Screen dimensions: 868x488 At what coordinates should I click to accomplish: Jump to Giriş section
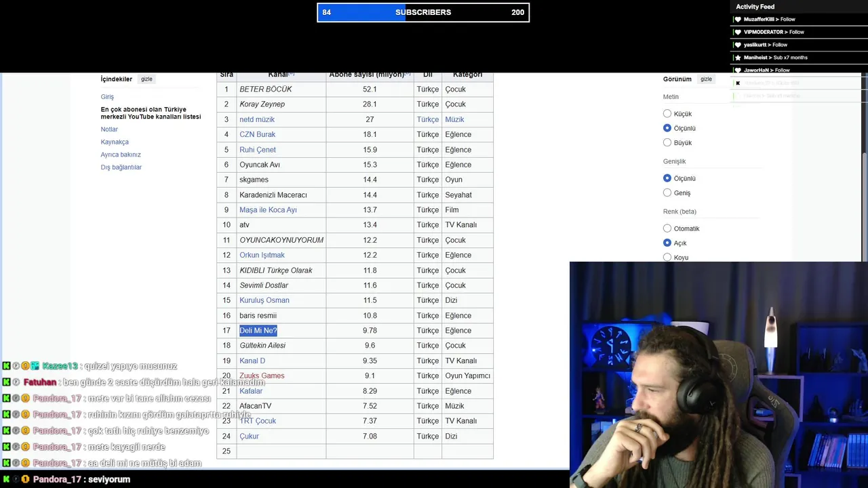(x=107, y=97)
